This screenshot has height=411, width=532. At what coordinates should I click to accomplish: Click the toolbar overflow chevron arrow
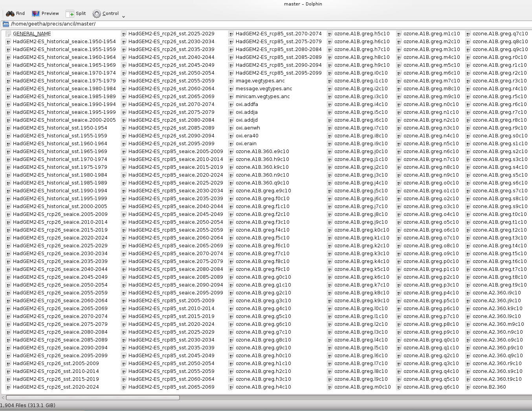123,16
